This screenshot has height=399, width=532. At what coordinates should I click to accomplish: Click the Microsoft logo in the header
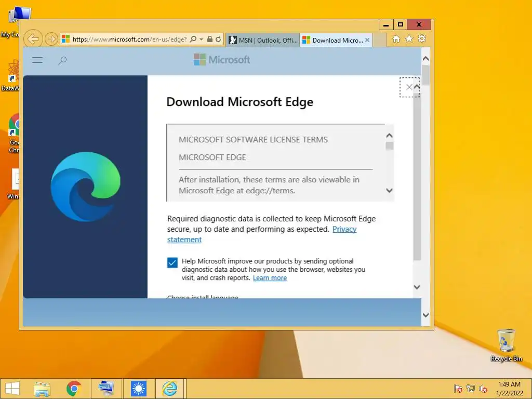221,60
